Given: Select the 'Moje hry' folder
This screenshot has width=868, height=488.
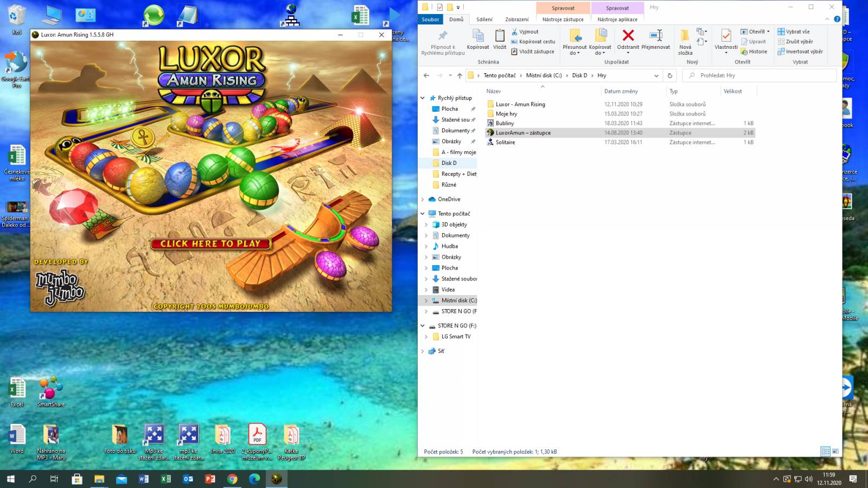Looking at the screenshot, I should 506,114.
